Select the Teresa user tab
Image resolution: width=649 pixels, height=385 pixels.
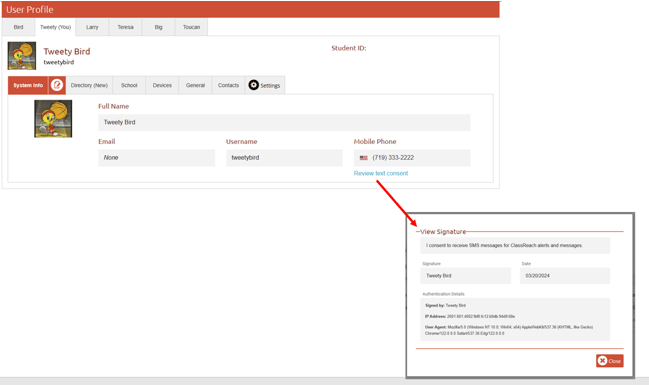pyautogui.click(x=125, y=27)
